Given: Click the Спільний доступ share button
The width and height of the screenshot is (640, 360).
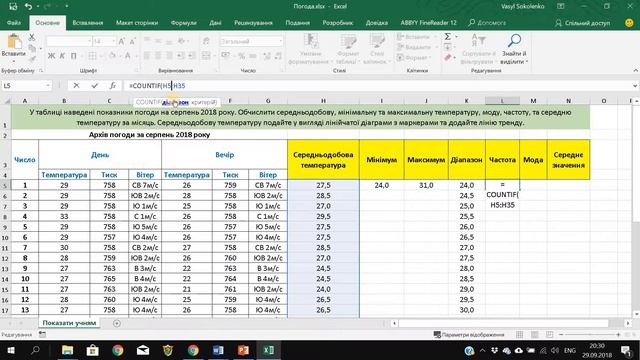Looking at the screenshot, I should tap(583, 23).
